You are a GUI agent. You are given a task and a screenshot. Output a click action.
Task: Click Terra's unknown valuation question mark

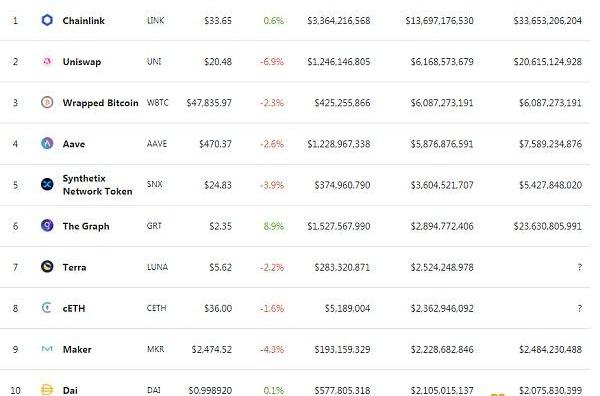[x=580, y=267]
